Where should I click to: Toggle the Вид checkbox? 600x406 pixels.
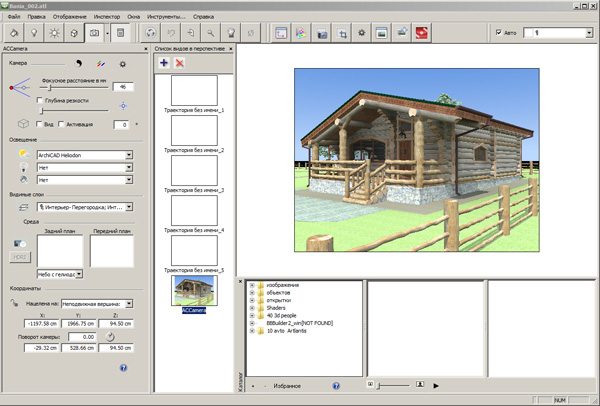38,124
